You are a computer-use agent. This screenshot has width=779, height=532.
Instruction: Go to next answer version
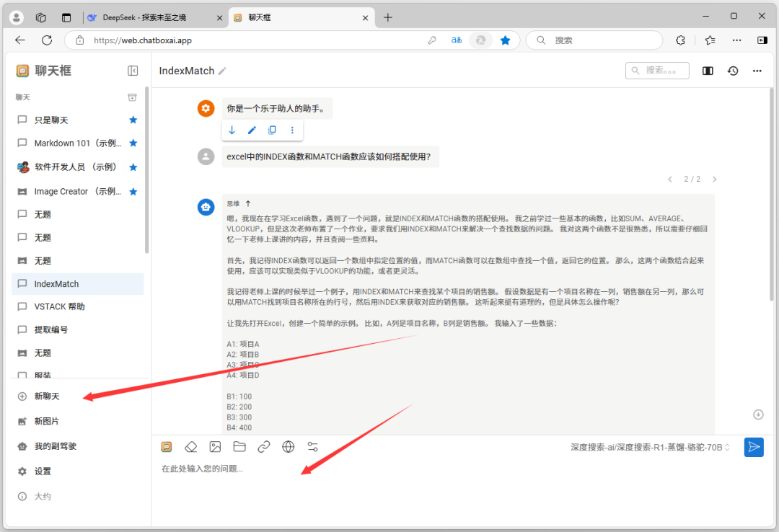(x=714, y=179)
